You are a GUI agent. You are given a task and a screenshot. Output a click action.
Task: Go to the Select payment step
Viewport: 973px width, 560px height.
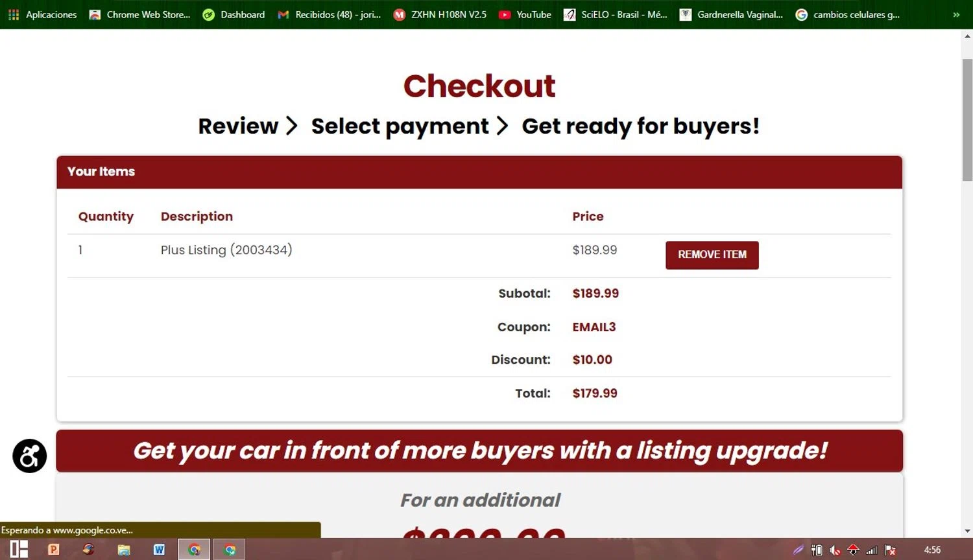coord(400,126)
